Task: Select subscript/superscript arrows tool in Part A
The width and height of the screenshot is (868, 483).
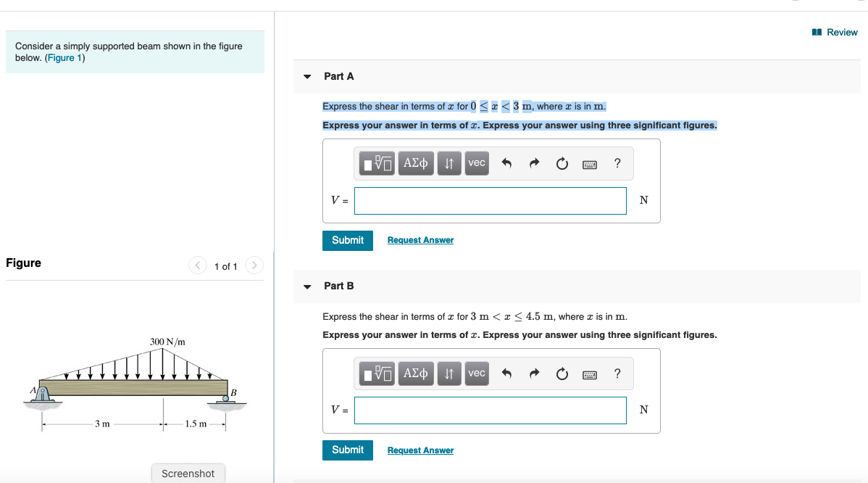Action: (449, 163)
